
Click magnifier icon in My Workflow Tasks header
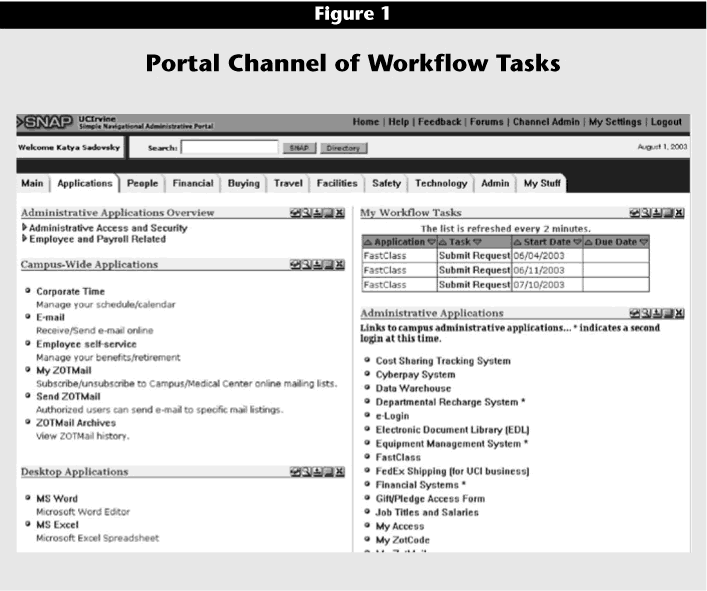tap(646, 213)
